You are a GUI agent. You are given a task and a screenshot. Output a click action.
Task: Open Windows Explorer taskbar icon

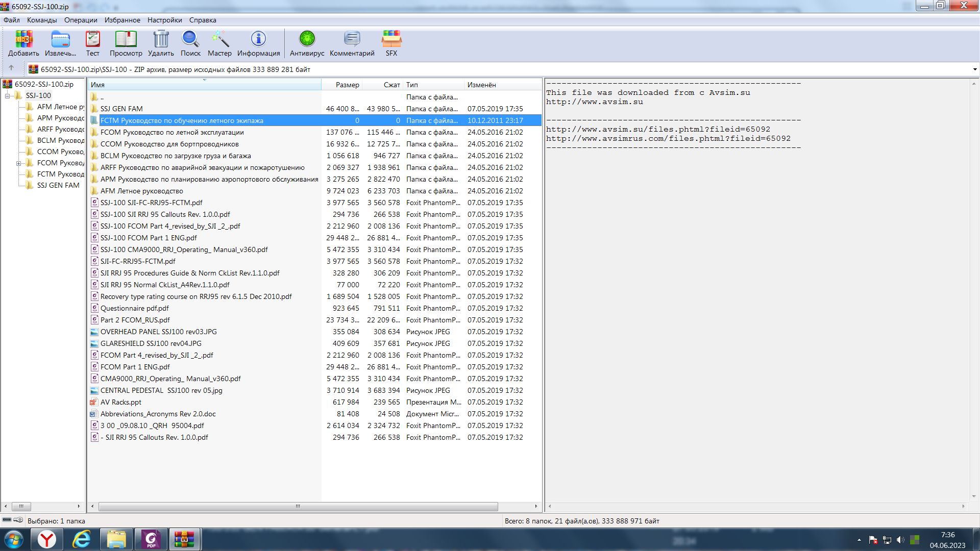tap(116, 539)
